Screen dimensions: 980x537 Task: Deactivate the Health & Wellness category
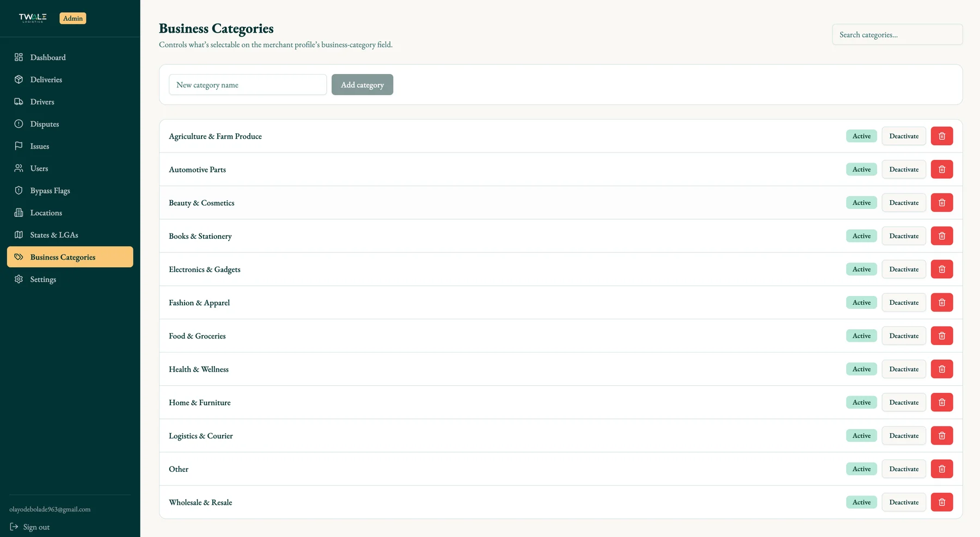click(904, 369)
